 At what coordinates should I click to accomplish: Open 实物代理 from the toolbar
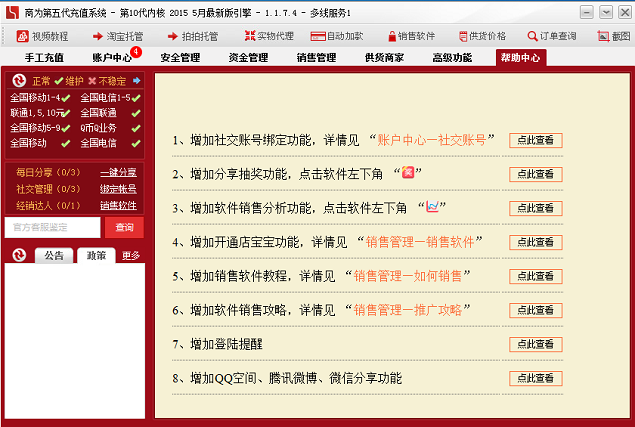248,35
